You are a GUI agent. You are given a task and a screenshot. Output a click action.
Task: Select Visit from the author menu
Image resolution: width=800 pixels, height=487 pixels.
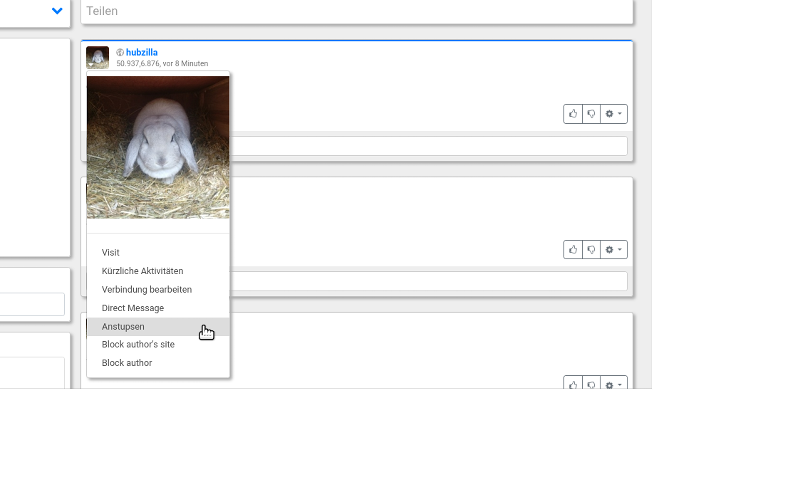[111, 253]
